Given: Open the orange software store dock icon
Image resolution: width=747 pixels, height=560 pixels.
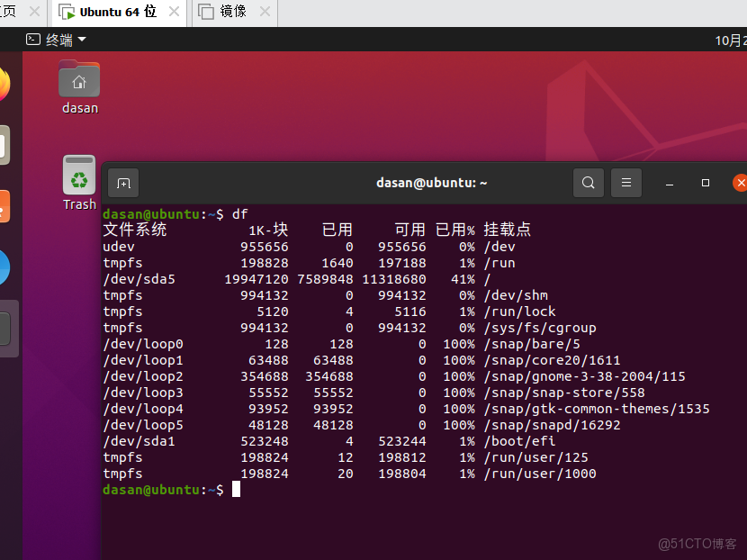Looking at the screenshot, I should pyautogui.click(x=4, y=206).
